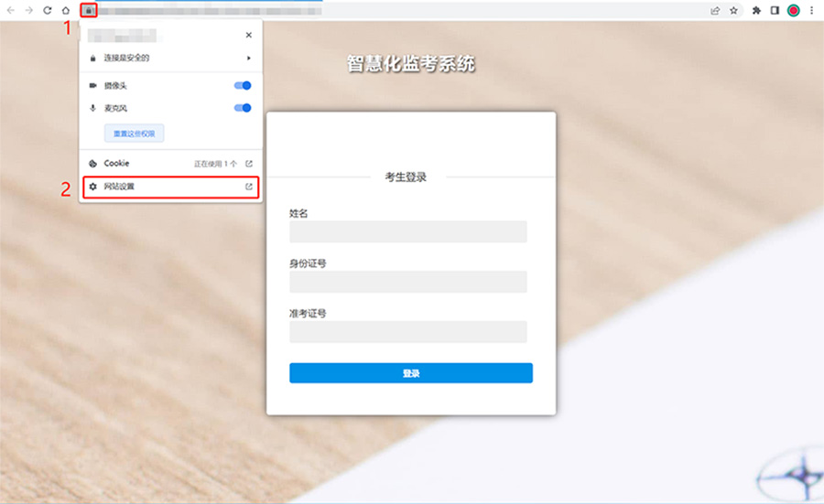The height and width of the screenshot is (504, 824).
Task: Click the lock icon in address bar
Action: click(89, 10)
